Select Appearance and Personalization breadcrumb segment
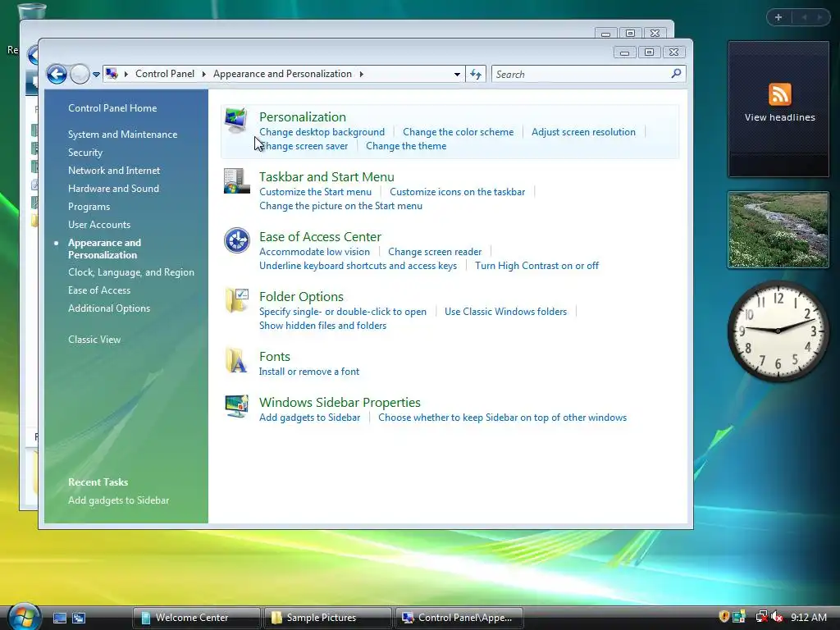 point(282,74)
